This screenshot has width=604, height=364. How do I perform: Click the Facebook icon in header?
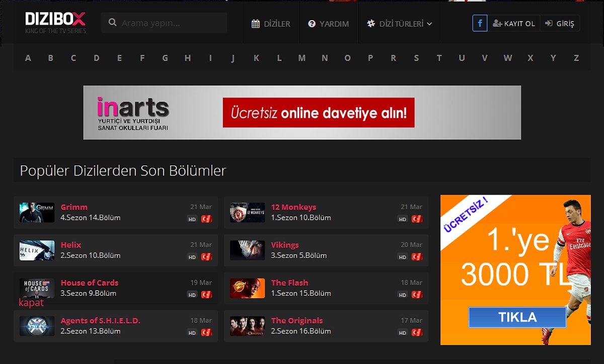(x=480, y=23)
